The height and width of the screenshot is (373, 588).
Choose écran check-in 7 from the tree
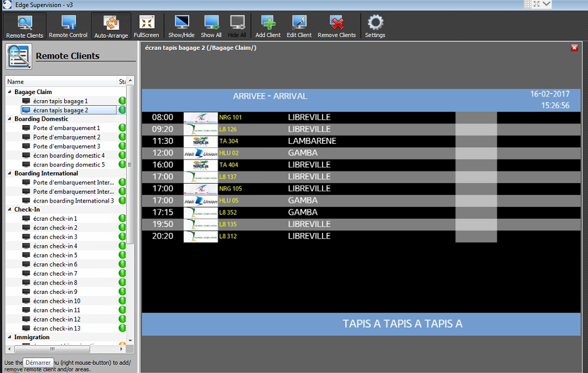coord(55,273)
